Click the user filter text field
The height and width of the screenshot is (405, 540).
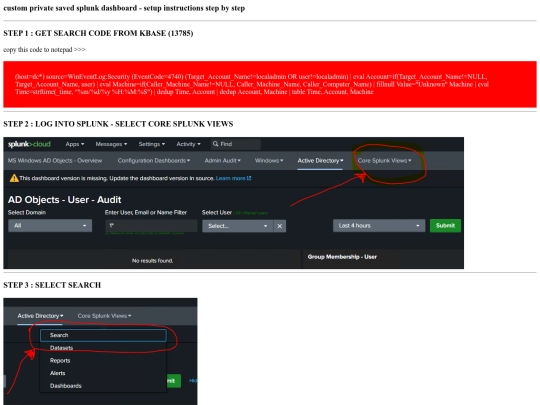pos(151,226)
